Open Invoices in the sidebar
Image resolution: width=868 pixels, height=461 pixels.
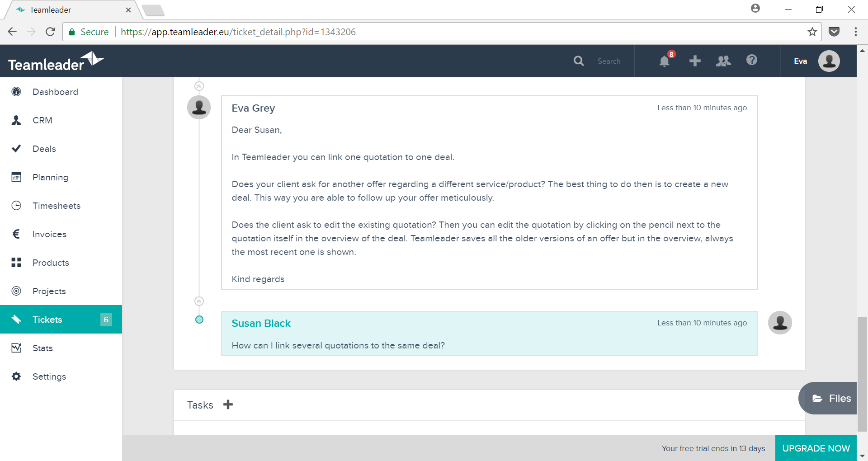coord(61,234)
